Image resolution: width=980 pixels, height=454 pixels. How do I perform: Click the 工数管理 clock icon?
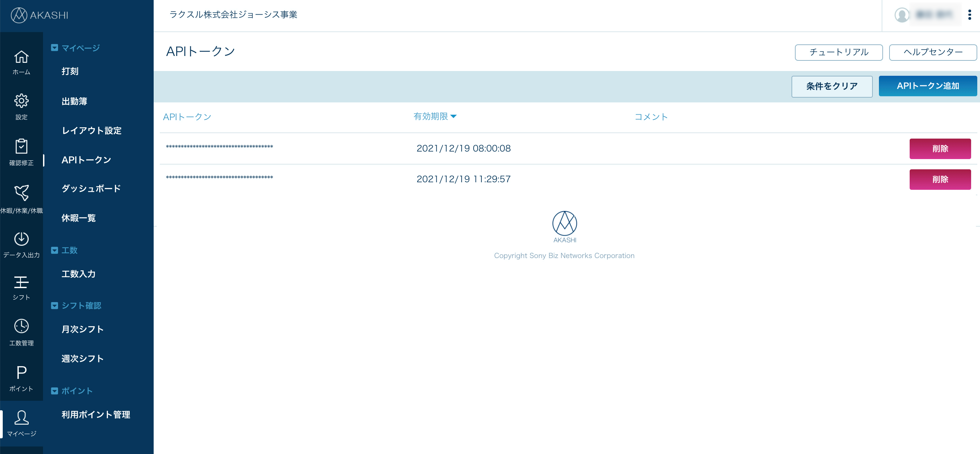tap(21, 326)
